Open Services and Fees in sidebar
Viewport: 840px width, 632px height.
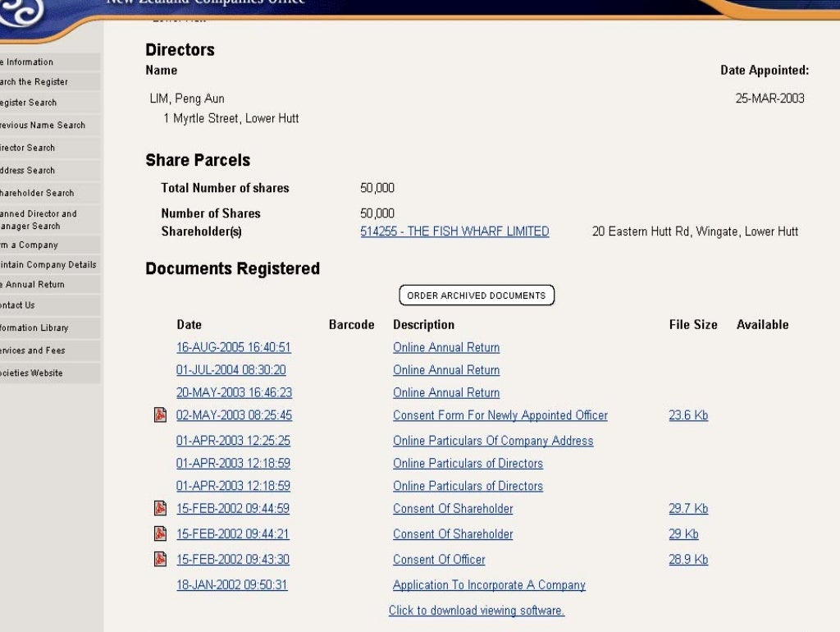[50, 350]
